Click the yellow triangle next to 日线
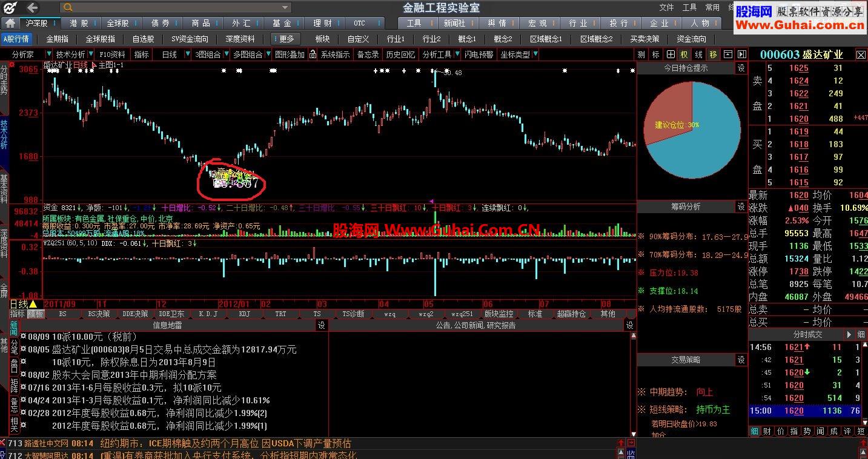Viewport: 868px width, 459px height. click(x=33, y=304)
